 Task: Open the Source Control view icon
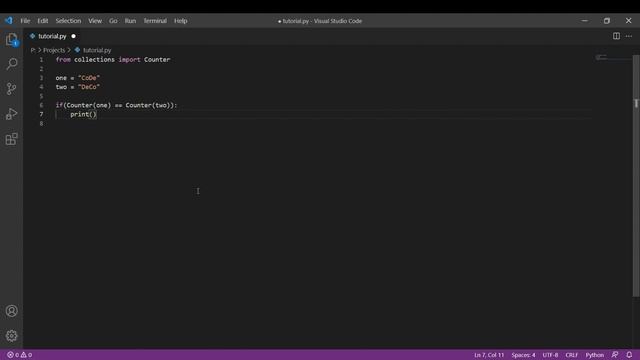[11, 89]
